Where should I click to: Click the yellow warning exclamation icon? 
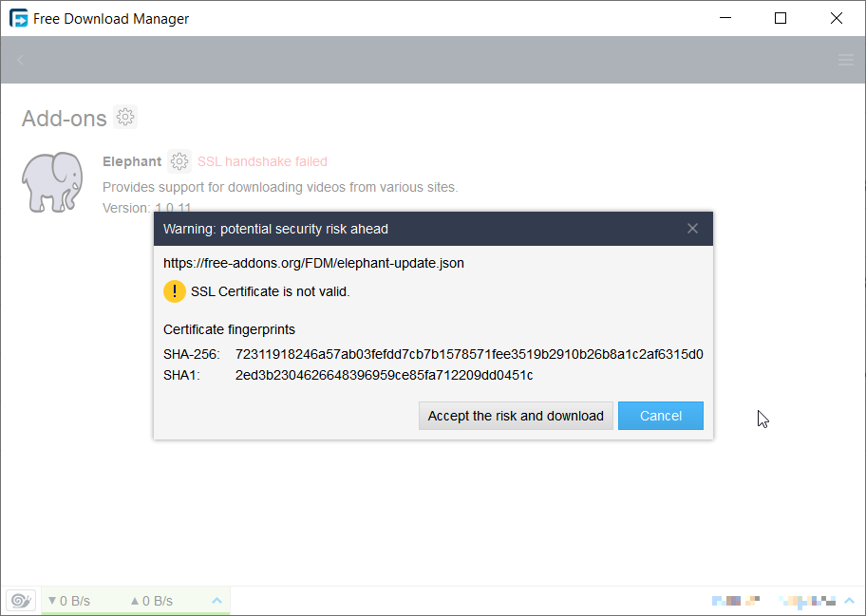click(175, 291)
